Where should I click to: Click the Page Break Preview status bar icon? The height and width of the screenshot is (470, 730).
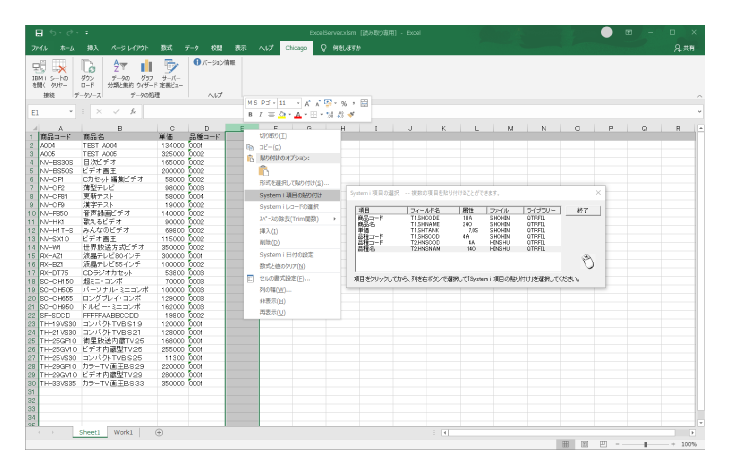pyautogui.click(x=603, y=444)
